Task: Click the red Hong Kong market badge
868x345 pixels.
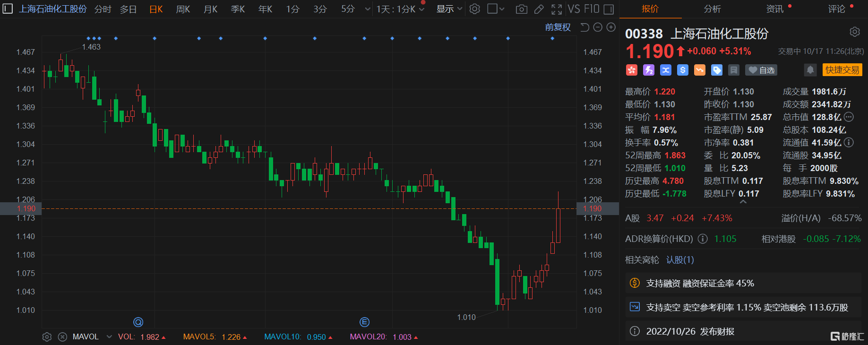Action: [x=632, y=70]
